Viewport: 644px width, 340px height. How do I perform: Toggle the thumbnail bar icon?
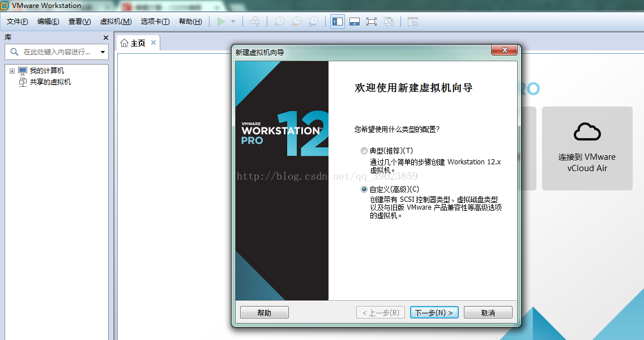pyautogui.click(x=355, y=22)
